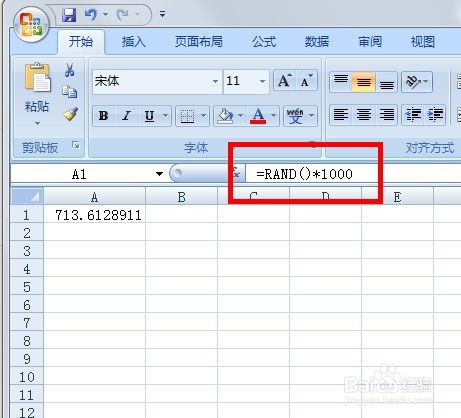Image resolution: width=461 pixels, height=418 pixels.
Task: Select column A header
Action: 95,197
